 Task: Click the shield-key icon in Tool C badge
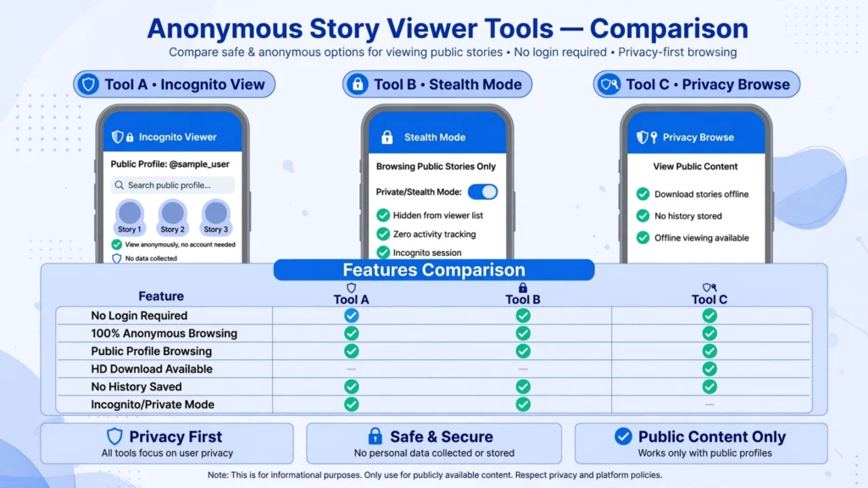[609, 84]
